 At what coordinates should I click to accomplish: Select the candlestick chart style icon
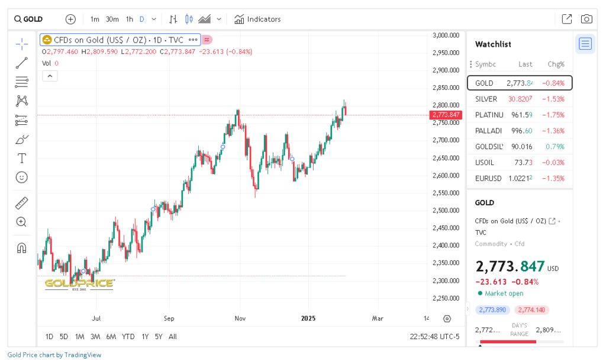(189, 19)
